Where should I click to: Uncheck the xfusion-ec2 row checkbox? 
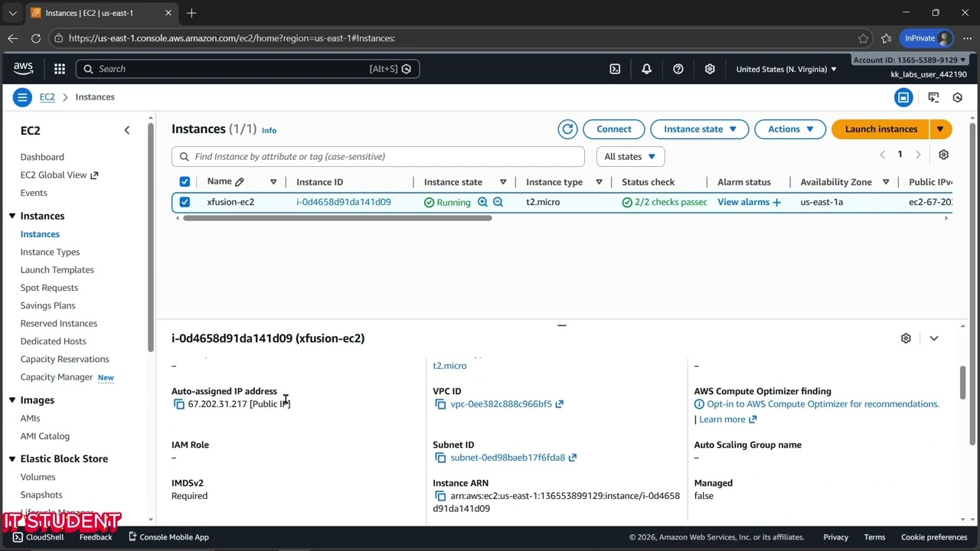pos(185,202)
